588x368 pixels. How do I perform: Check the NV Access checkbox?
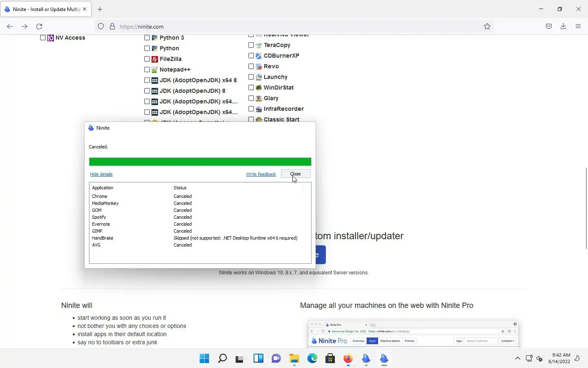pyautogui.click(x=42, y=38)
